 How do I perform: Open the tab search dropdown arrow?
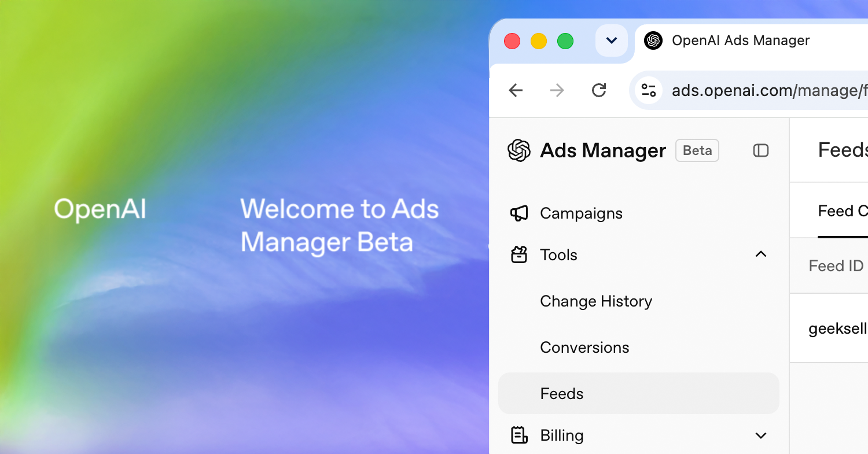[612, 40]
